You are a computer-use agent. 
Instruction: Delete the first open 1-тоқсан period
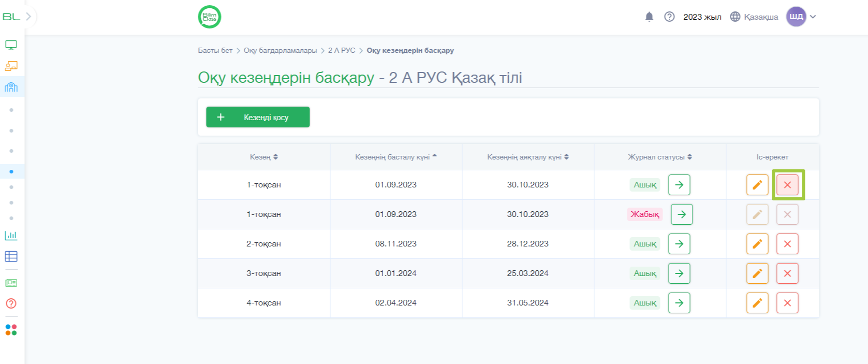coord(787,185)
